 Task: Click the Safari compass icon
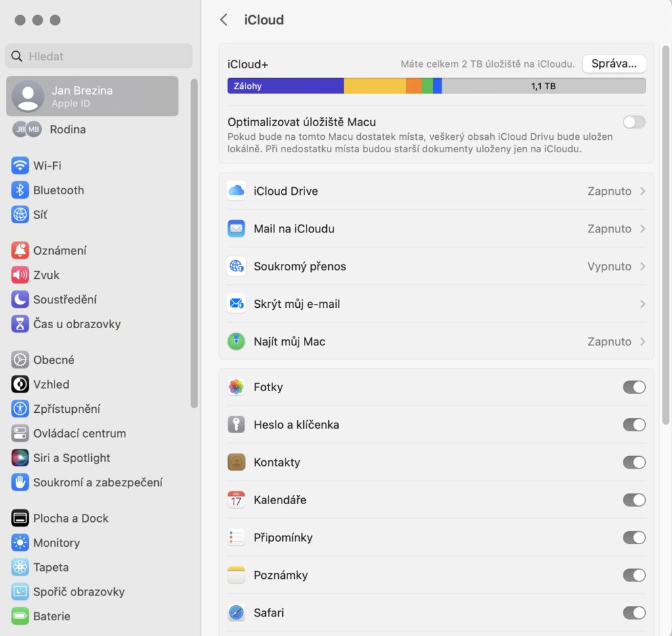[x=236, y=613]
